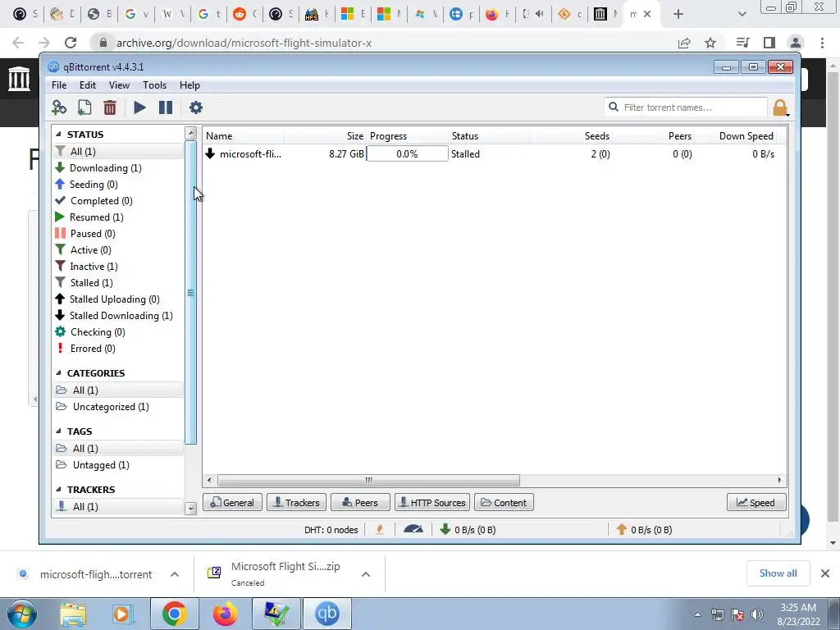Click the orange lock UI icon
This screenshot has height=630, width=840.
tap(781, 107)
